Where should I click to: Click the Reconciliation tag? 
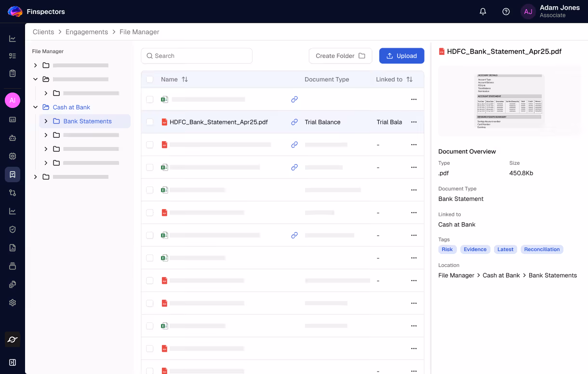542,249
